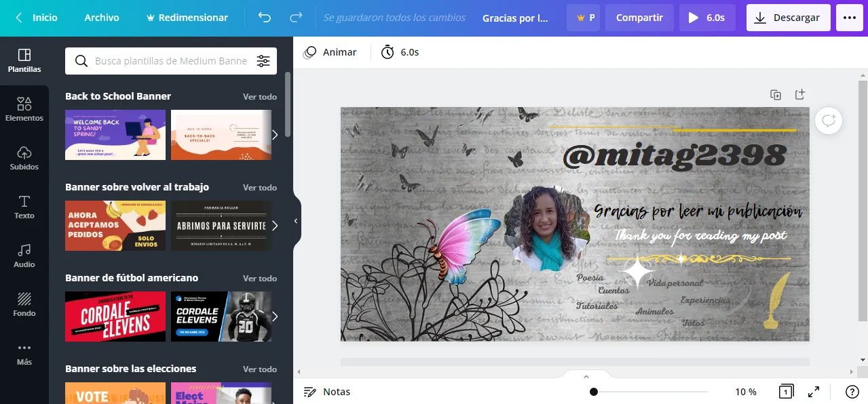The width and height of the screenshot is (868, 404).
Task: Open the help question mark button
Action: [x=852, y=392]
